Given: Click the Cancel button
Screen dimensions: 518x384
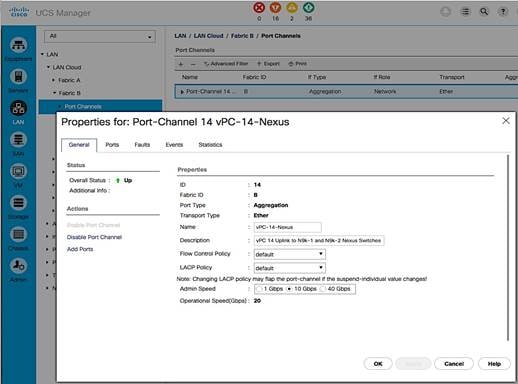Looking at the screenshot, I should pyautogui.click(x=454, y=364).
